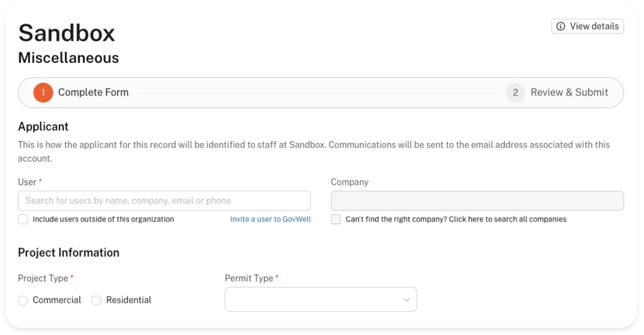Jump to the Review & Submit step

(569, 93)
